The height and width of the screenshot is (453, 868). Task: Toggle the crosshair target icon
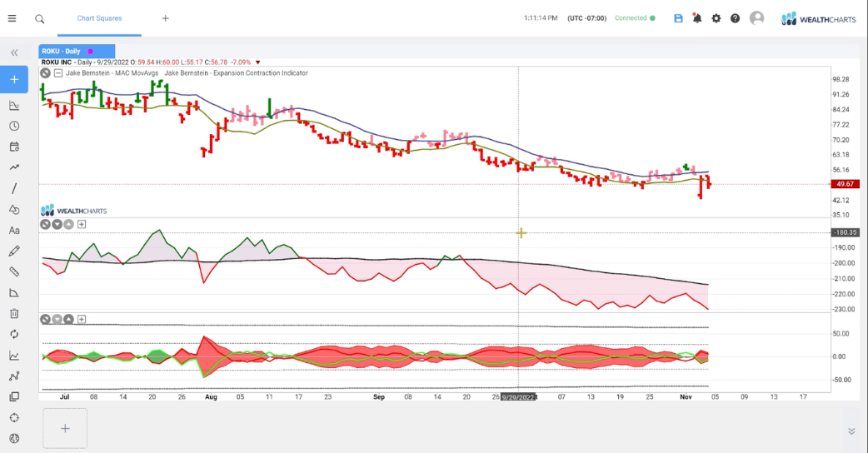tap(14, 417)
